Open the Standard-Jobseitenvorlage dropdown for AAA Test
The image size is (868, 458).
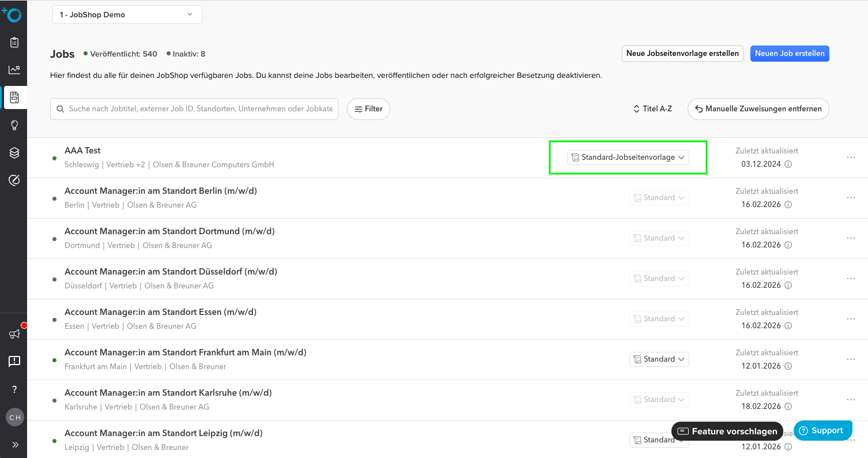click(628, 157)
